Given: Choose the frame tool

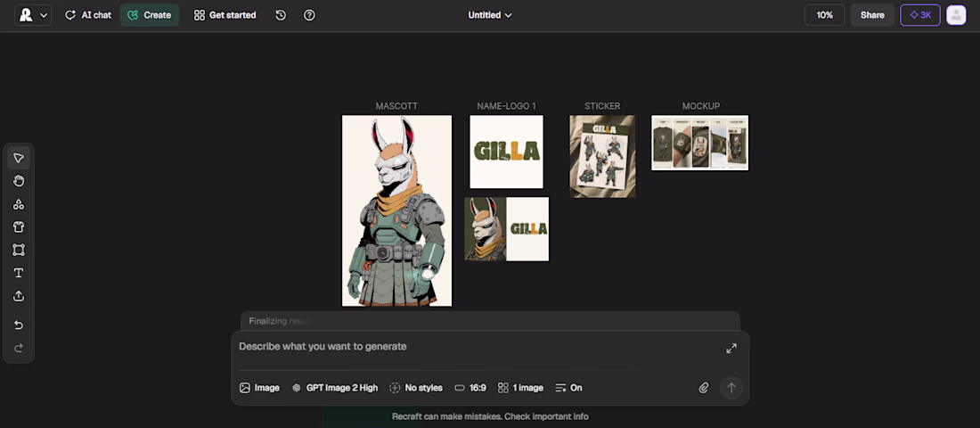Looking at the screenshot, I should 19,251.
